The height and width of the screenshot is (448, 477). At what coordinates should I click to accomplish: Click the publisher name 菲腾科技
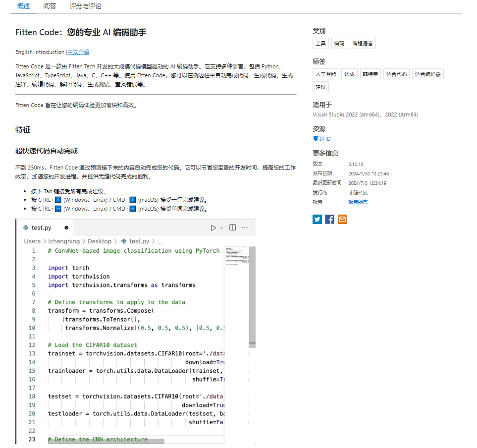coord(358,193)
